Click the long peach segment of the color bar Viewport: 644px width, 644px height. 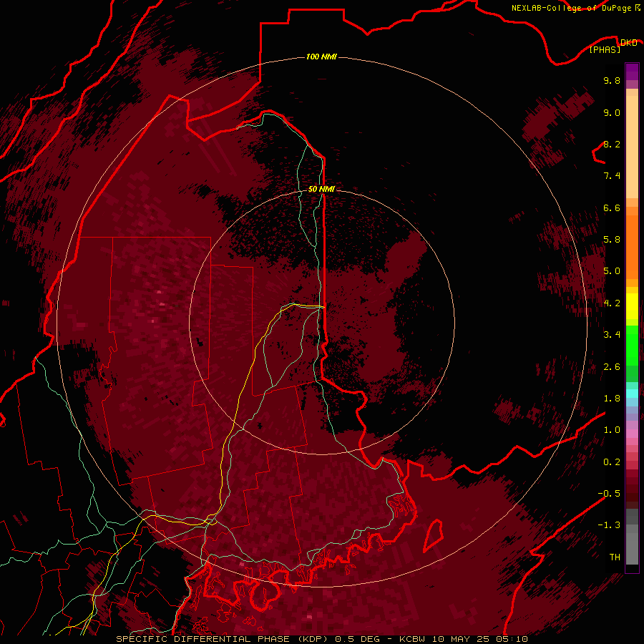click(x=632, y=147)
